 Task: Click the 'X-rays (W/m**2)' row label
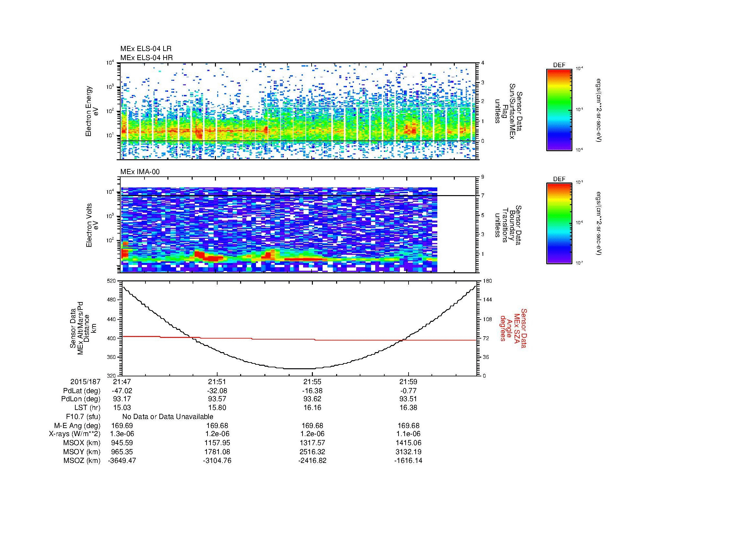point(74,434)
